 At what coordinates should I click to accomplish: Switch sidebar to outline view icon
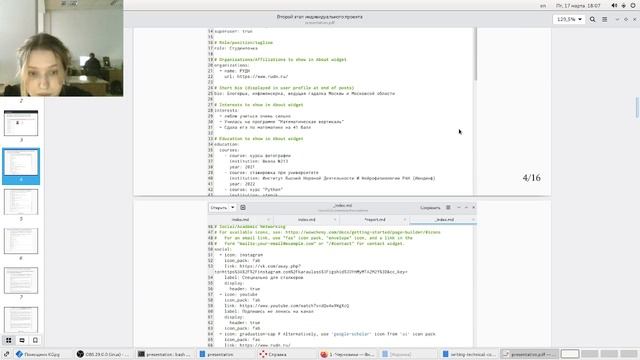(x=22, y=340)
